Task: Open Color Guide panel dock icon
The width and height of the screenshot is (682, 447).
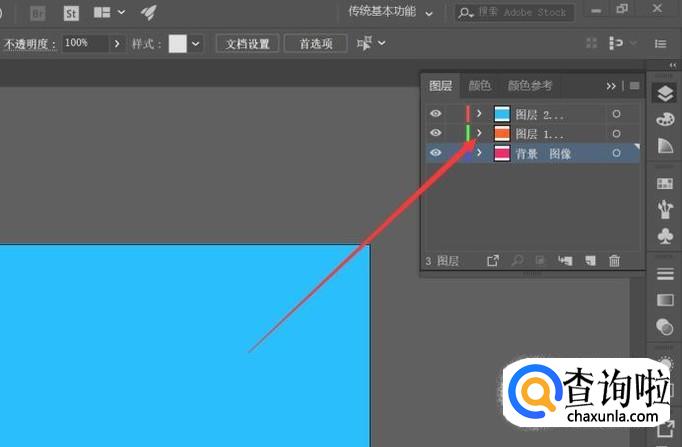Action: click(665, 146)
